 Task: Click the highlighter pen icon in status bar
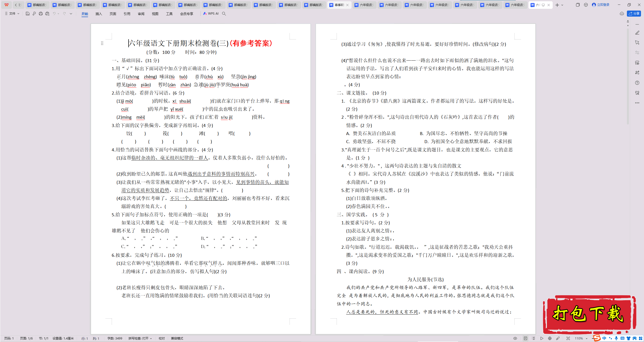coord(558,338)
